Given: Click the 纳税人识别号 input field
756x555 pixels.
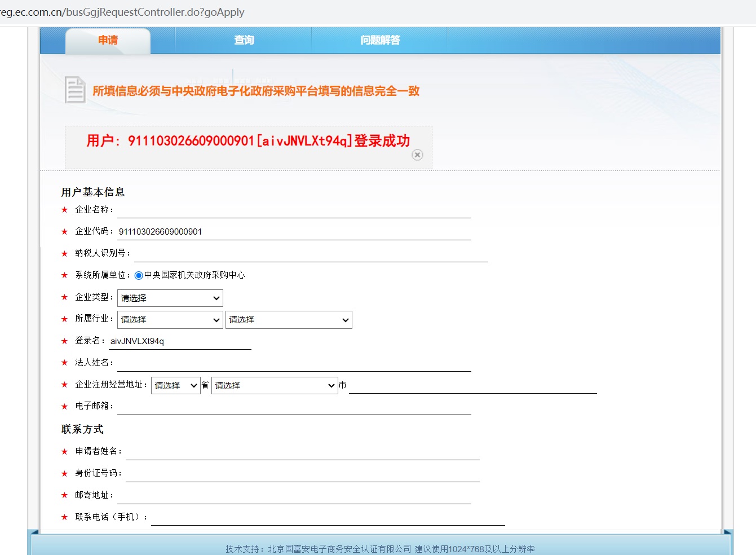Looking at the screenshot, I should coord(311,254).
